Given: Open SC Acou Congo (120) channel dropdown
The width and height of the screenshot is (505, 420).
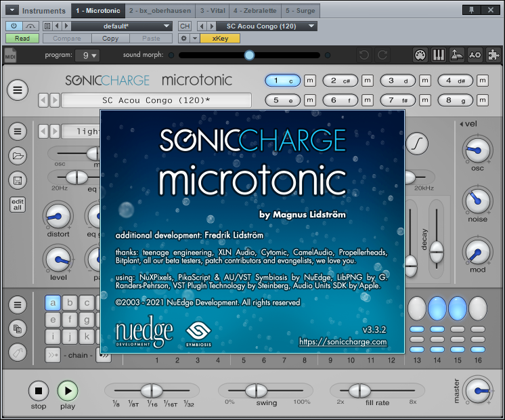Looking at the screenshot, I should (266, 26).
